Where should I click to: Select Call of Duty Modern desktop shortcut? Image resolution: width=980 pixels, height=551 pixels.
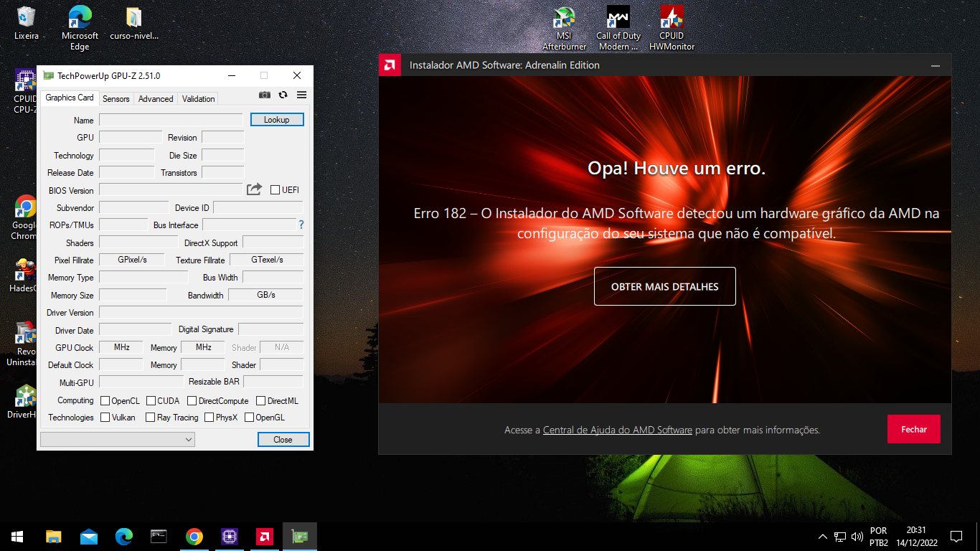coord(618,28)
